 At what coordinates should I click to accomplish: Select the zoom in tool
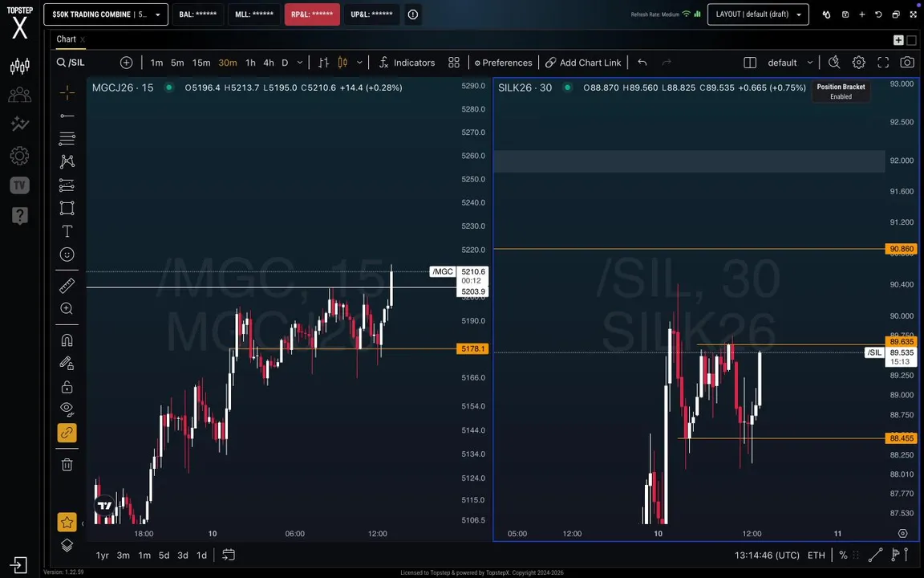click(x=67, y=308)
